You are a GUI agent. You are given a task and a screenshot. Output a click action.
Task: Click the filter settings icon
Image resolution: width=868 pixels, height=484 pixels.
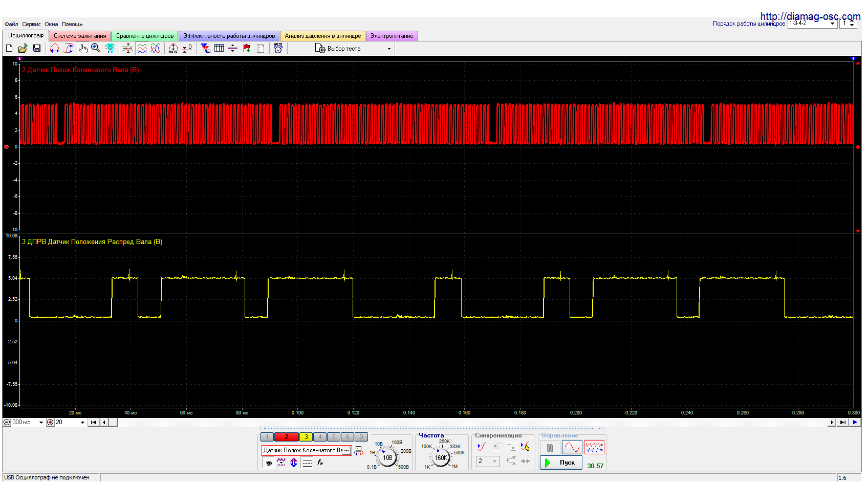click(206, 48)
